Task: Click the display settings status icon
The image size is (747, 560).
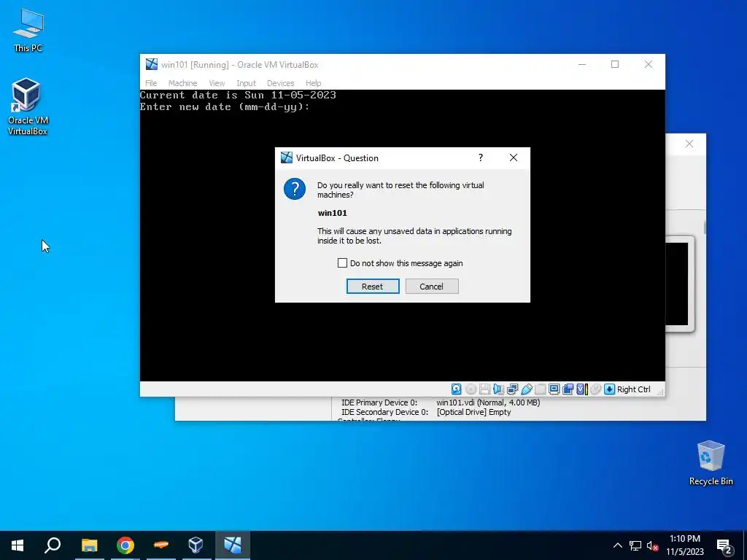Action: tap(554, 389)
